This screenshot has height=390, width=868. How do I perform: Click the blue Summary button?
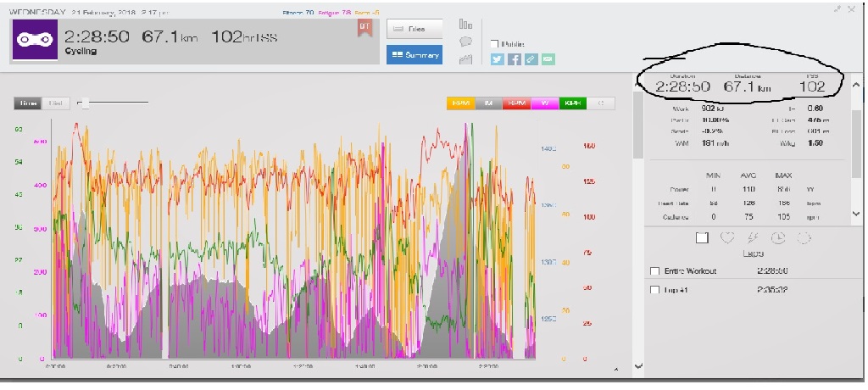tap(415, 55)
